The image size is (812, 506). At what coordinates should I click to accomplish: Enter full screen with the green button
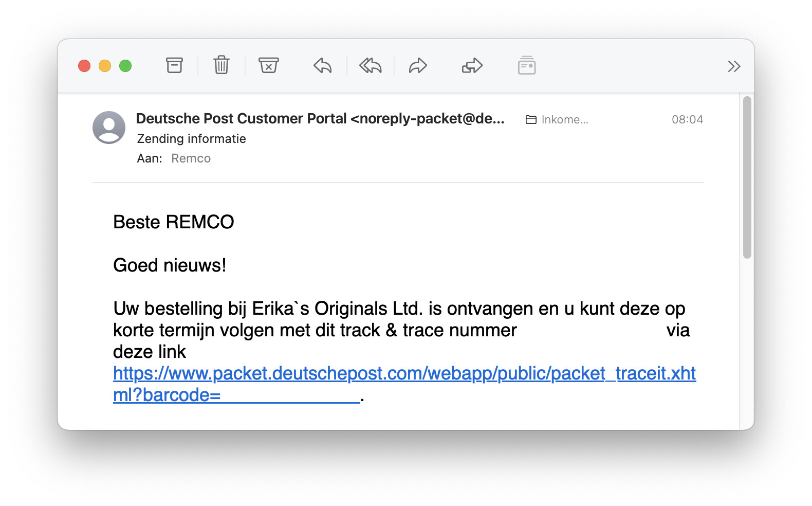[125, 66]
